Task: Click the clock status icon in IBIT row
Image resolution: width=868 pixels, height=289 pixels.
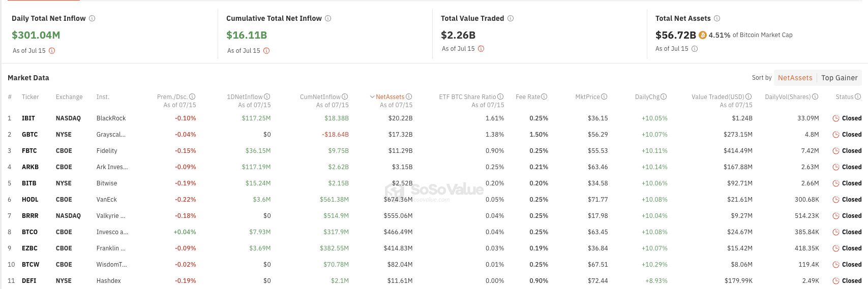Action: [835, 118]
